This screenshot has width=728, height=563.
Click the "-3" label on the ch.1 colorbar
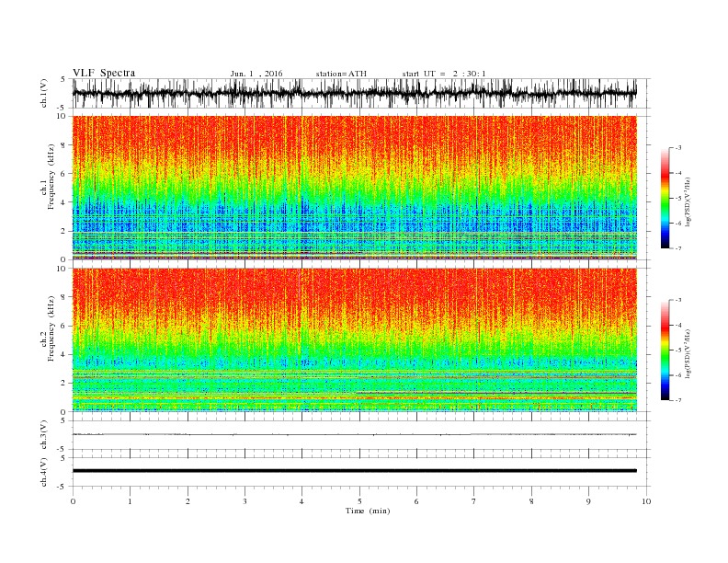pyautogui.click(x=677, y=148)
